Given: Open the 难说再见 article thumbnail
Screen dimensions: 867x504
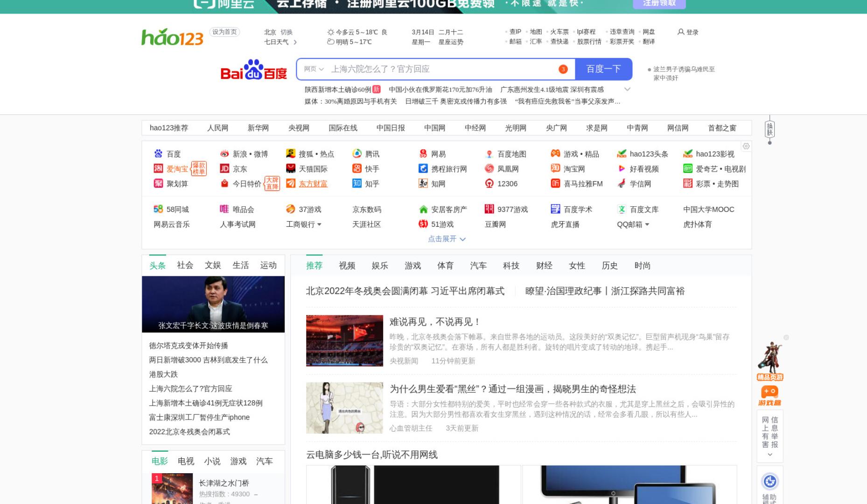Looking at the screenshot, I should [344, 341].
